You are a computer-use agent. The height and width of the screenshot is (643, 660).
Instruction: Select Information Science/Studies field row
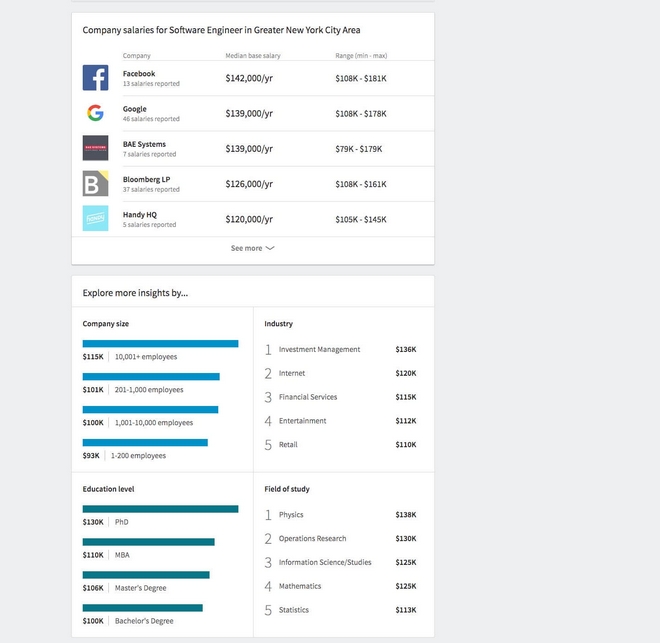[x=325, y=563]
